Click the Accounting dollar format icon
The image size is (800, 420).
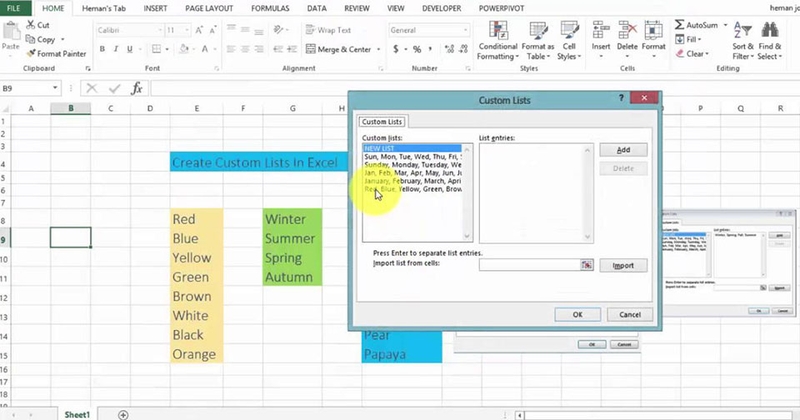point(396,49)
